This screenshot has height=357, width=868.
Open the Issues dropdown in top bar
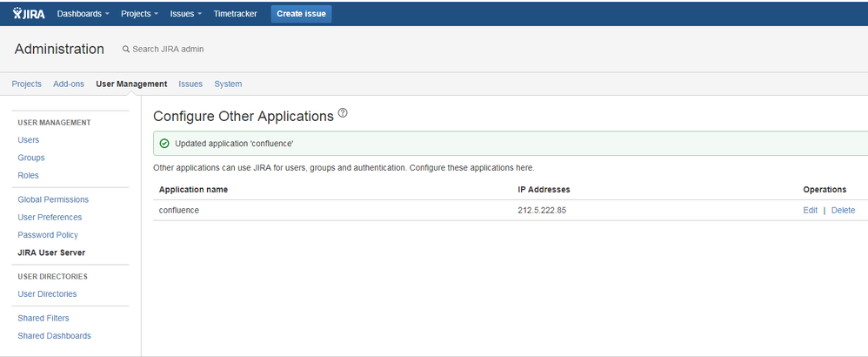coord(186,14)
